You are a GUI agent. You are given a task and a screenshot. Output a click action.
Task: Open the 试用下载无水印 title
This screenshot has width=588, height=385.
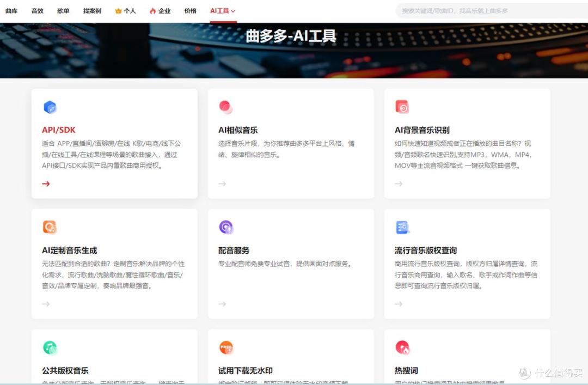tap(246, 370)
